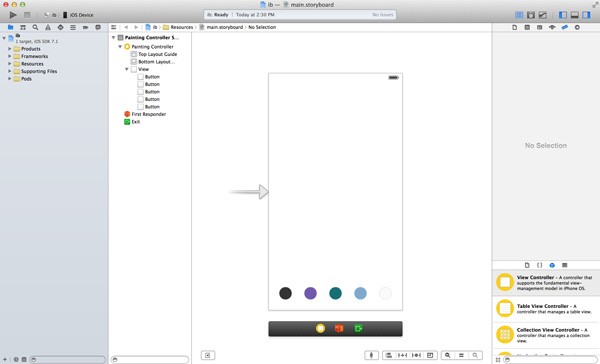Collapse the View item in the outline
Screen dimensions: 600x364
(127, 69)
